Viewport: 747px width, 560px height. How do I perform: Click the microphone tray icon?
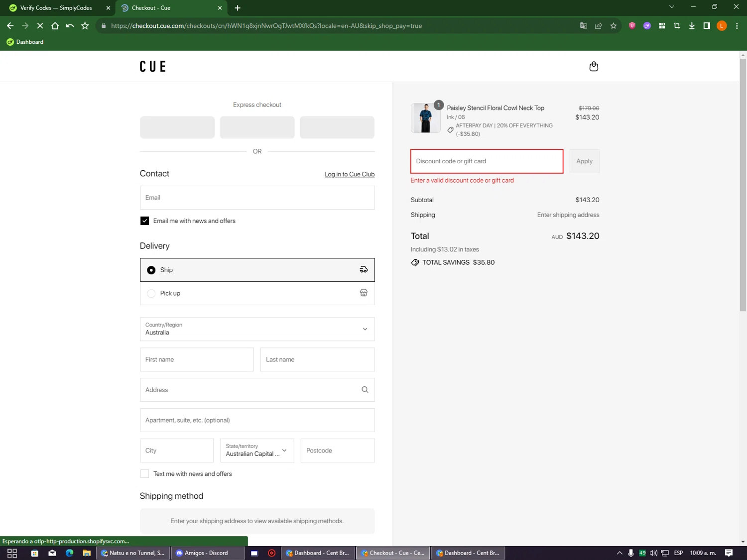pos(631,553)
